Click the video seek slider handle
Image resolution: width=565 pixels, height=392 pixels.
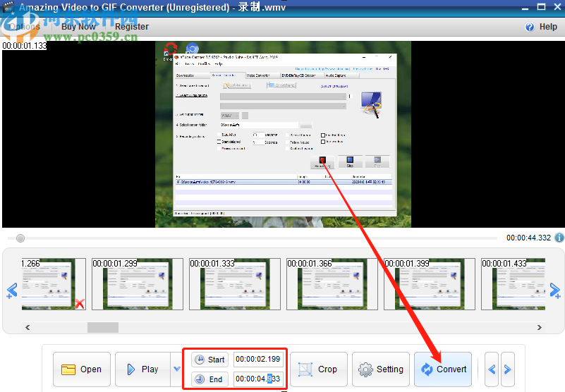coord(20,238)
